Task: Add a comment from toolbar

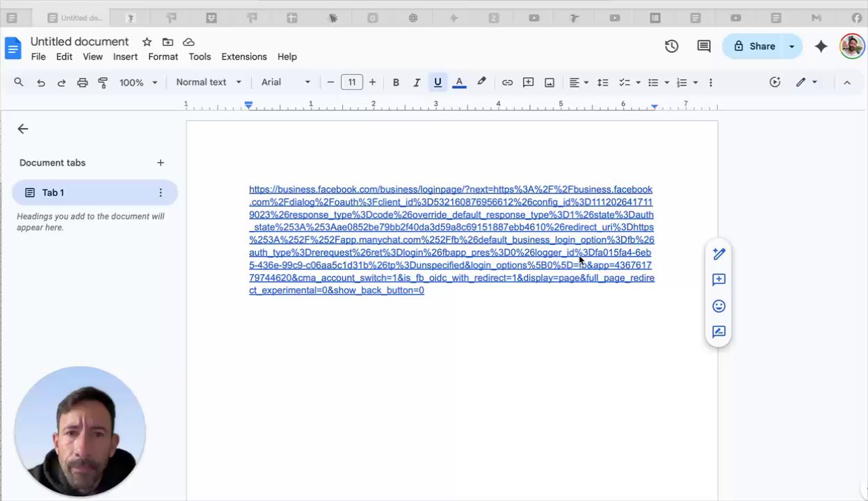Action: (529, 82)
